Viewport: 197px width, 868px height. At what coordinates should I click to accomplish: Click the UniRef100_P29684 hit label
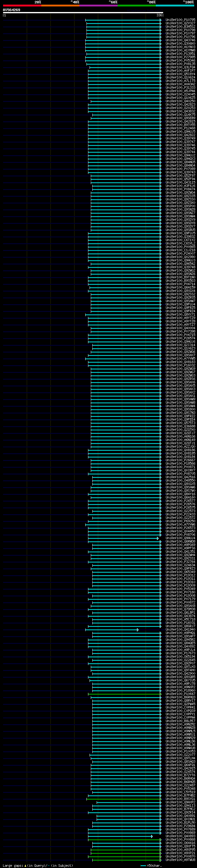(180, 826)
